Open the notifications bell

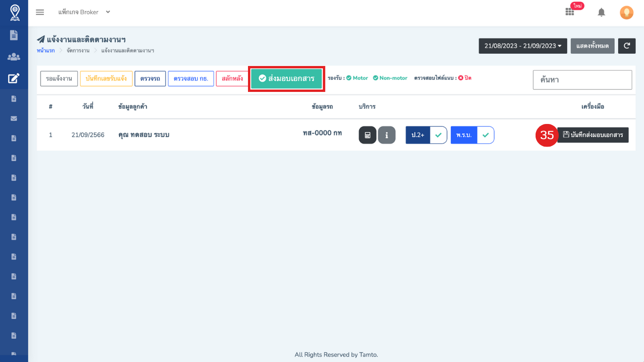602,12
